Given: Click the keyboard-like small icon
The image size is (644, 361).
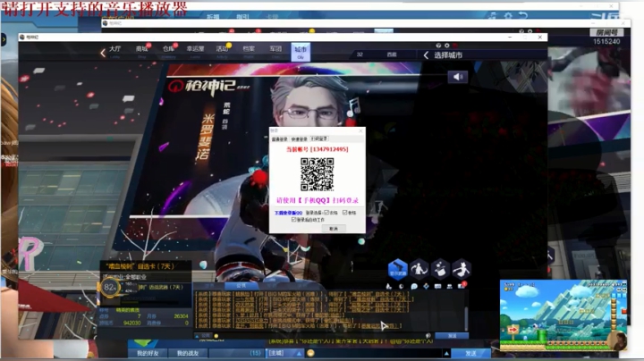Looking at the screenshot, I should 437,286.
